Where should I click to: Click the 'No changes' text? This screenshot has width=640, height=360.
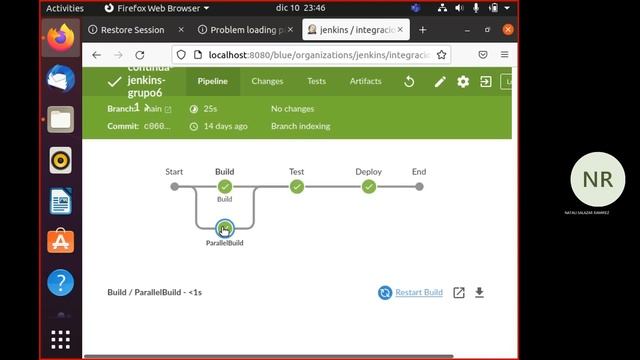[x=293, y=109]
